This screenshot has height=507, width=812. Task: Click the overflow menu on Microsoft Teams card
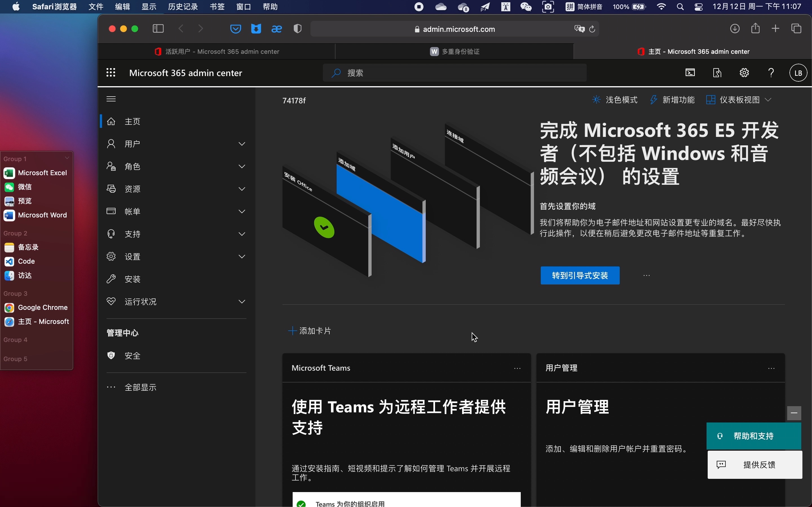click(x=517, y=368)
